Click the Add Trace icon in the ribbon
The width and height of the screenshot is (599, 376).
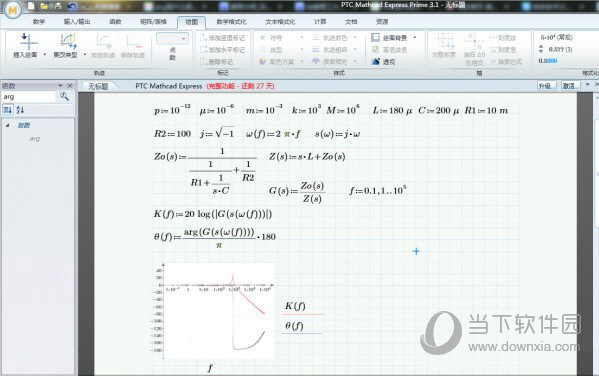[x=103, y=41]
